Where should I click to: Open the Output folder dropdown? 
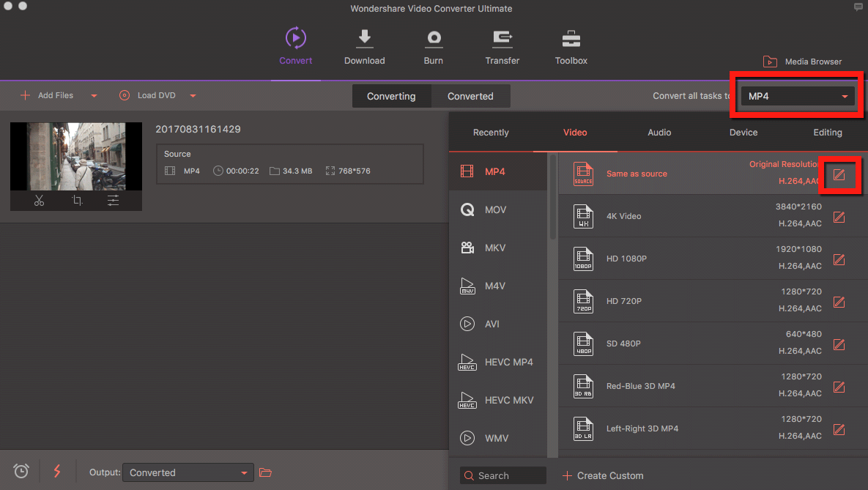188,472
